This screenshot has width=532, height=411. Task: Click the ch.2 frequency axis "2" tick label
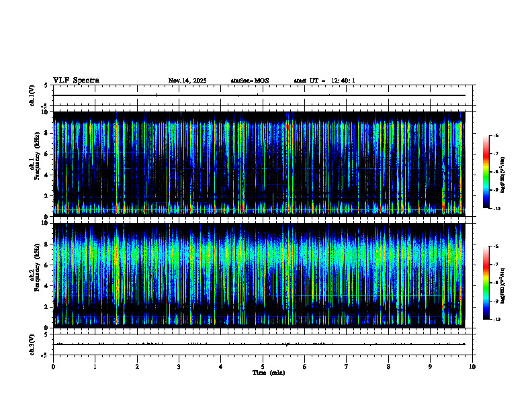[47, 307]
